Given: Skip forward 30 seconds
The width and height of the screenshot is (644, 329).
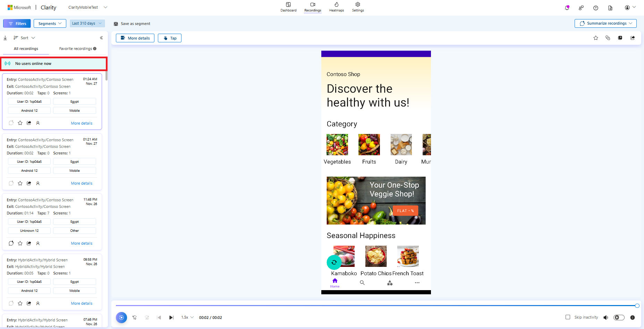Looking at the screenshot, I should [x=147, y=317].
